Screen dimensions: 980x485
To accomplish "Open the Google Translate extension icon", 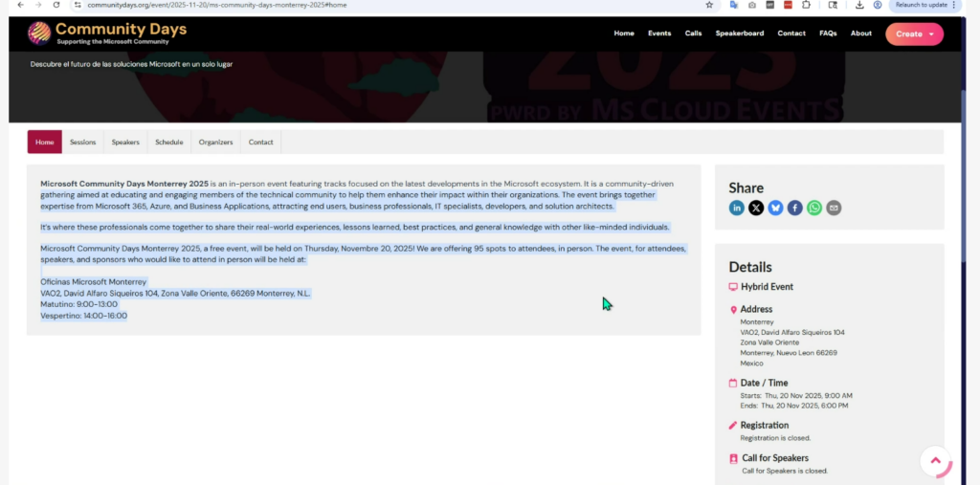I will point(734,5).
